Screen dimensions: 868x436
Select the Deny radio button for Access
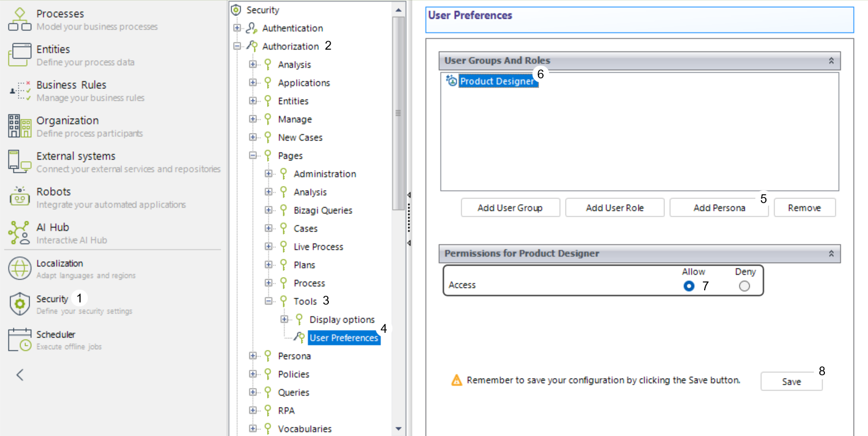(x=744, y=286)
